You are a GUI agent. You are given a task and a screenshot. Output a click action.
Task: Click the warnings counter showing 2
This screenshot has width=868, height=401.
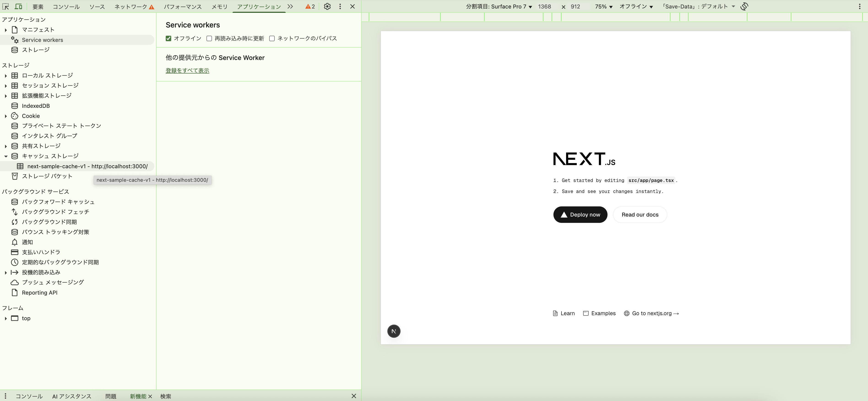[310, 6]
